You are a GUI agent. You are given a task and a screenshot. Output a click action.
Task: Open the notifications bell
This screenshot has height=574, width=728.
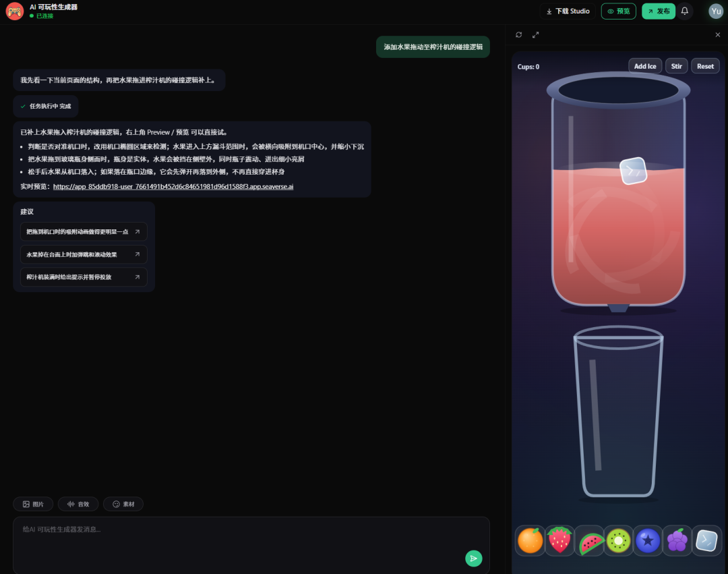(x=684, y=11)
